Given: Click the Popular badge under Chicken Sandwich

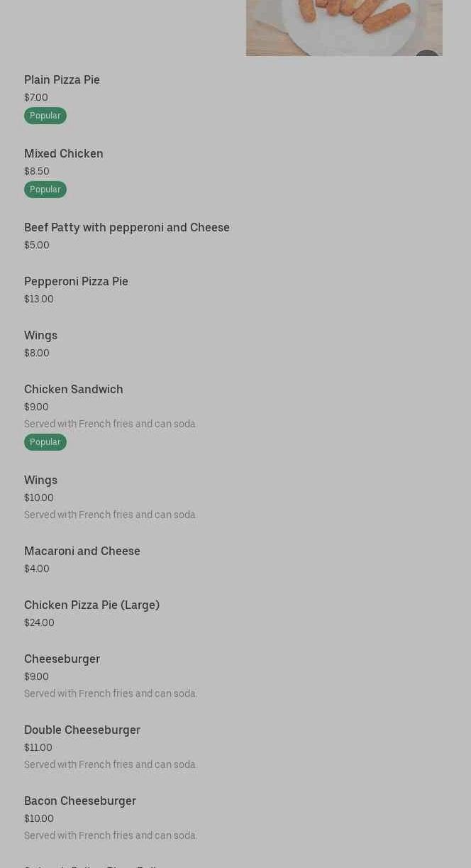Looking at the screenshot, I should tap(45, 442).
